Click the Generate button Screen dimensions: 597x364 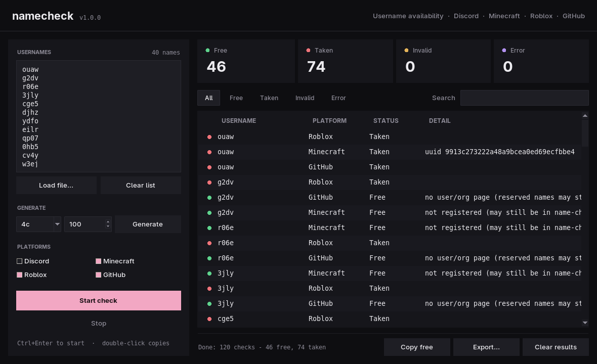coord(148,224)
